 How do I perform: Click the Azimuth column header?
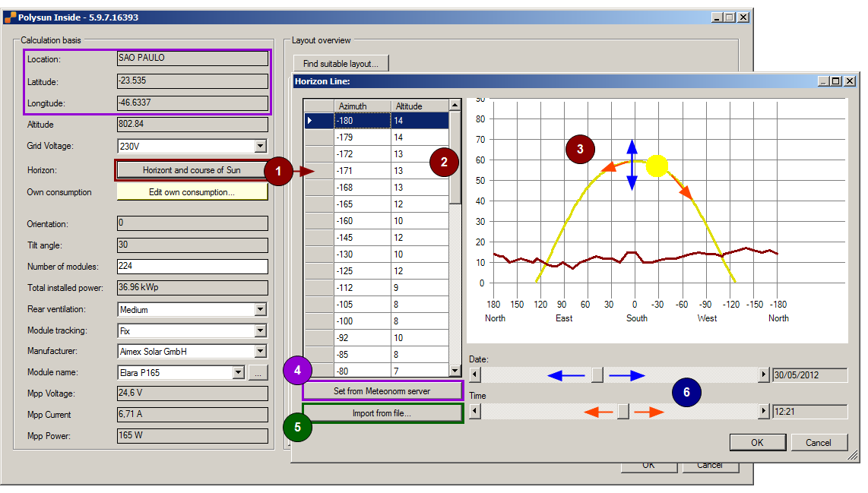[362, 106]
